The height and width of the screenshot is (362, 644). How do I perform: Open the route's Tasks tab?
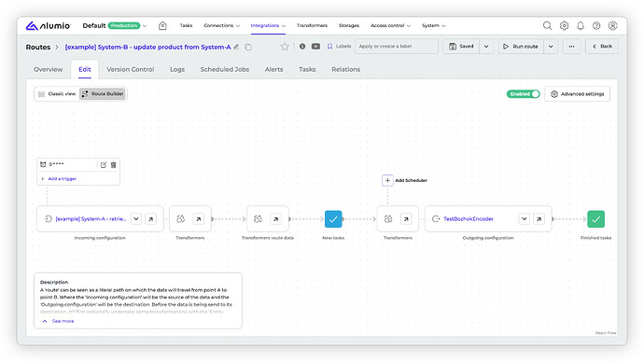307,69
